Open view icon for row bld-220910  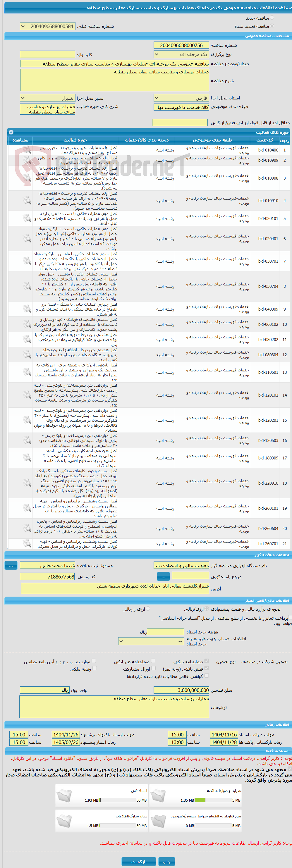[27, 483]
